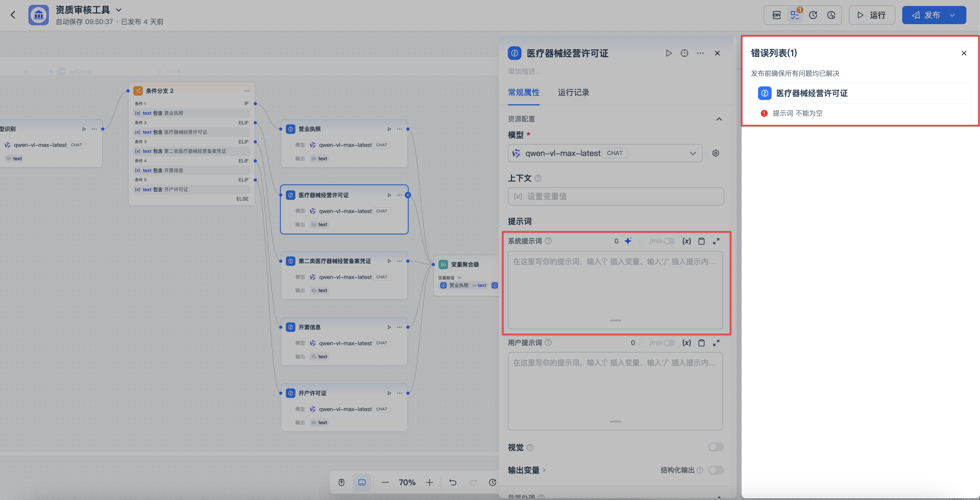Insert variable into system prompt
Viewport: 980px width, 500px height.
coord(687,241)
